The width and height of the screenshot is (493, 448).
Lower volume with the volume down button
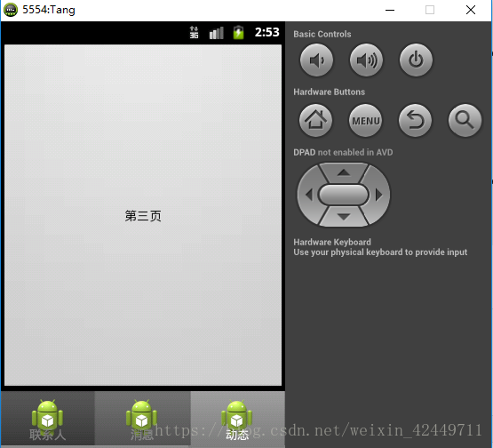click(316, 60)
